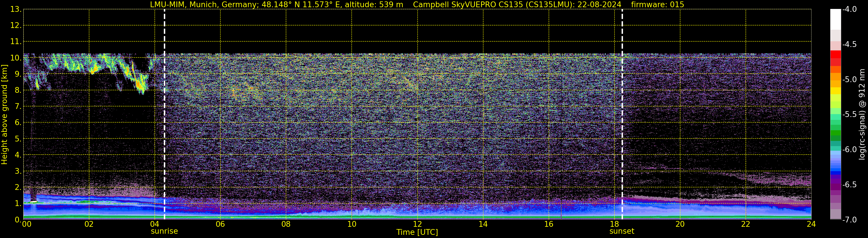Click the white top band of the colorbar
This screenshot has width=868, height=238.
(836, 19)
